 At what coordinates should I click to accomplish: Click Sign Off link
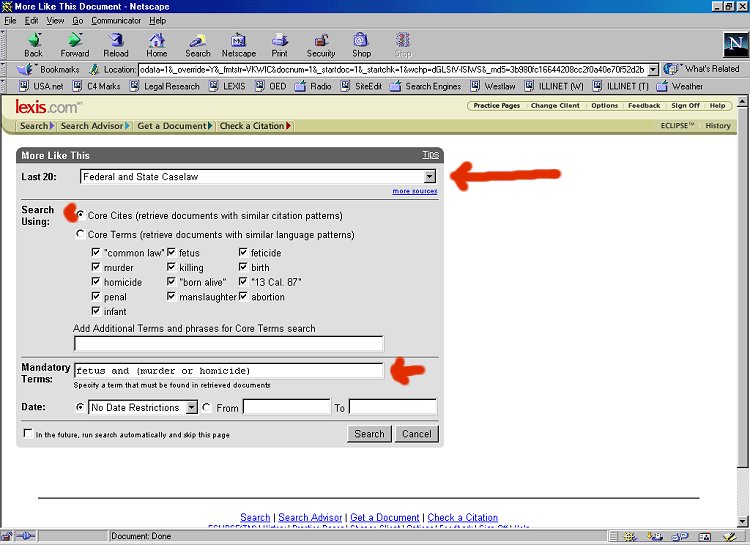point(685,105)
